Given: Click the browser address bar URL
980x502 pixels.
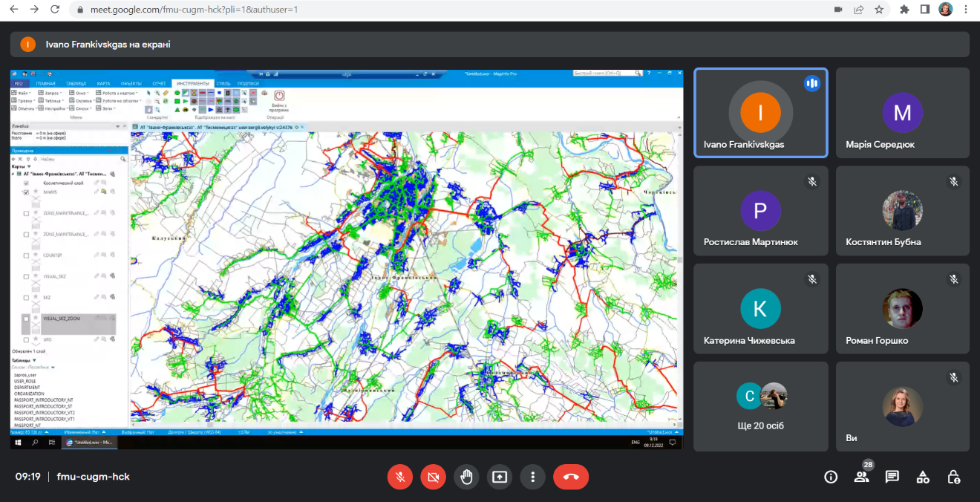Looking at the screenshot, I should coord(445,10).
